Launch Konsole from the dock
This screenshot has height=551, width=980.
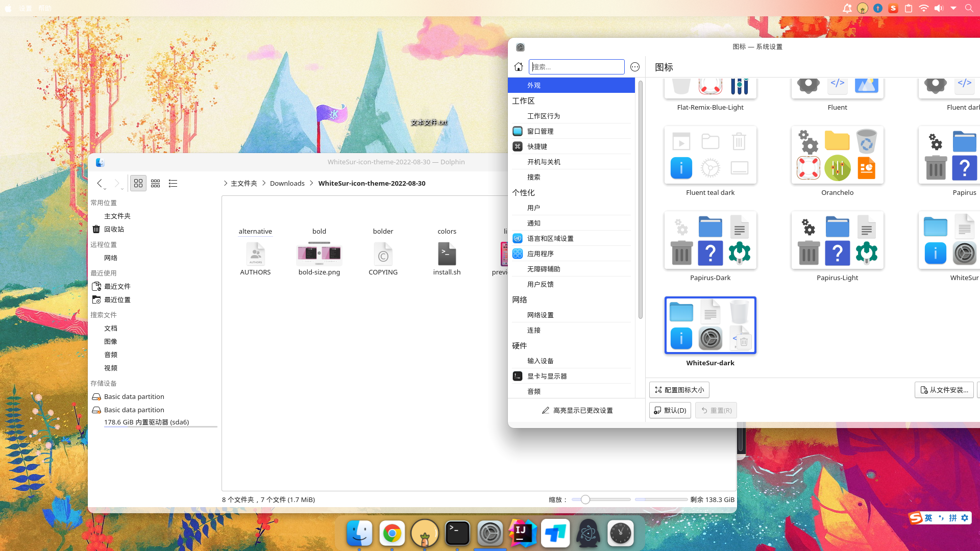click(457, 533)
